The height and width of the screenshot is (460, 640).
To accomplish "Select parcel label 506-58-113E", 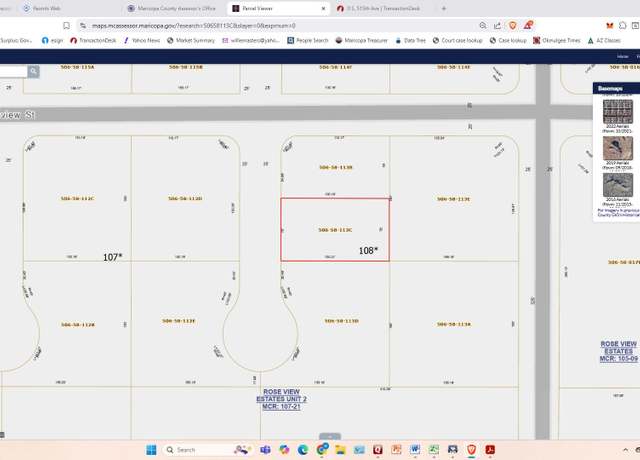I will 453,199.
